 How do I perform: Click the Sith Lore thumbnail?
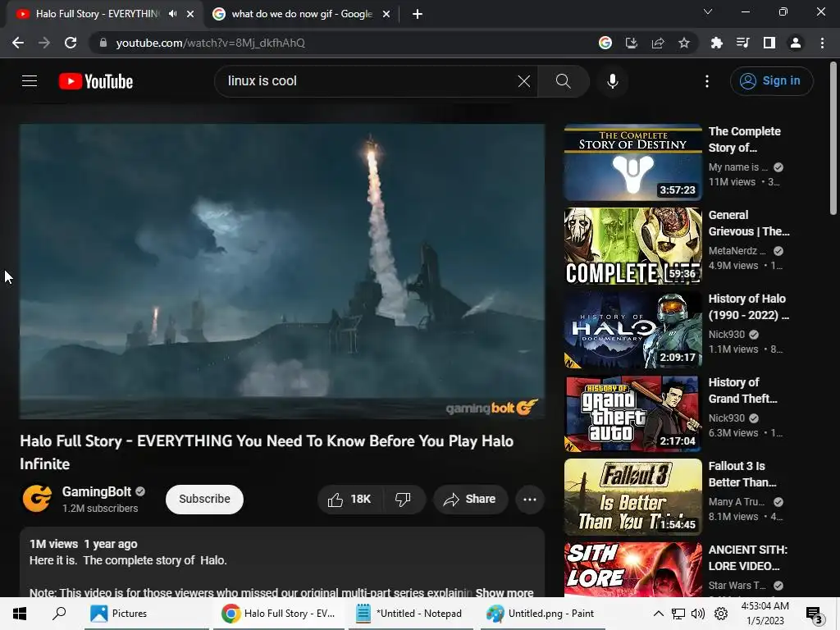632,569
